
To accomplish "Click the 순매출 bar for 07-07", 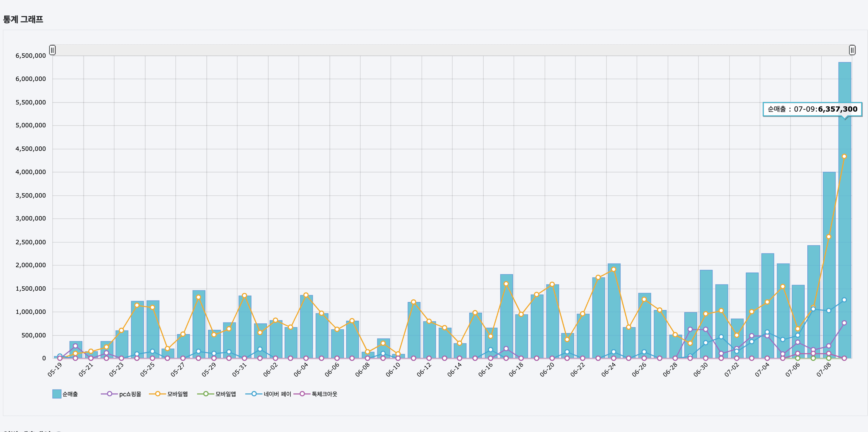I will (x=813, y=301).
